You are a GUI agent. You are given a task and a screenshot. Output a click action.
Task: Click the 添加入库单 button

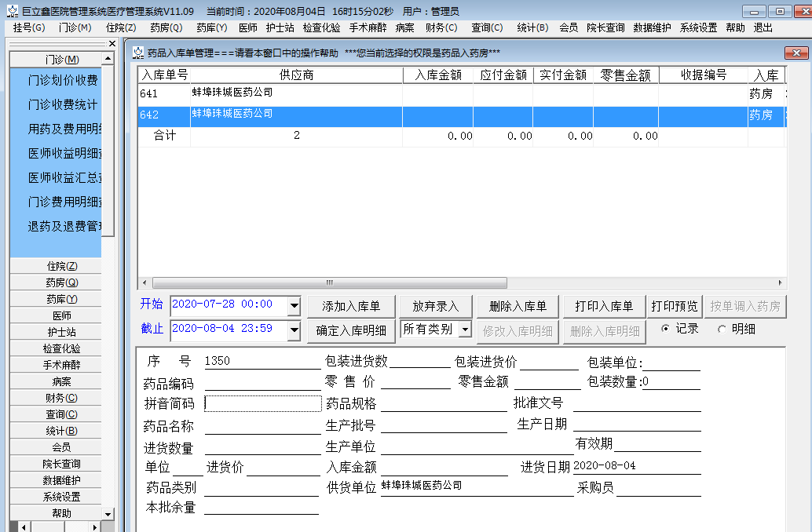click(351, 304)
